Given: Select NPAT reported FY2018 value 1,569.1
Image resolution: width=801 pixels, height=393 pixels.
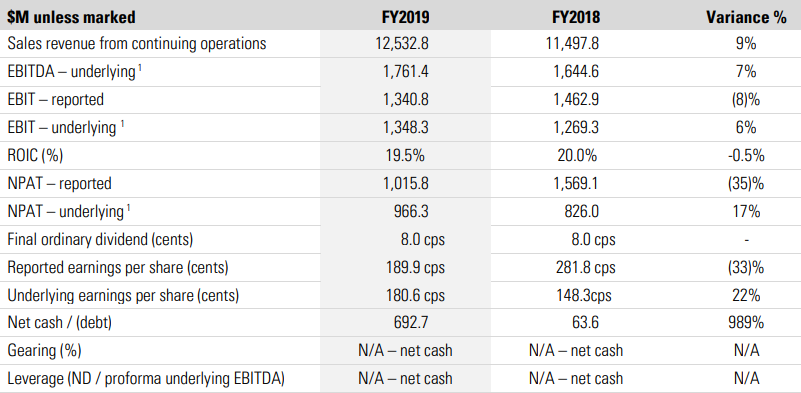Looking at the screenshot, I should click(576, 183).
